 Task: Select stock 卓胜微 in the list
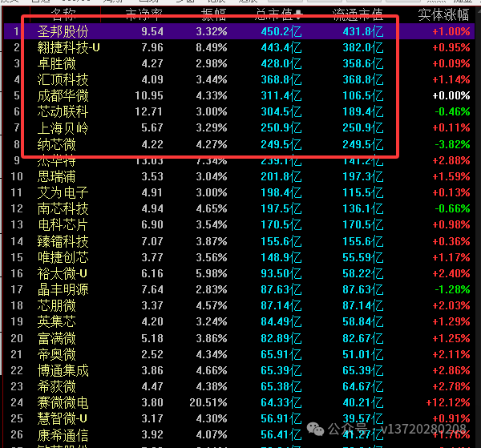[x=56, y=63]
